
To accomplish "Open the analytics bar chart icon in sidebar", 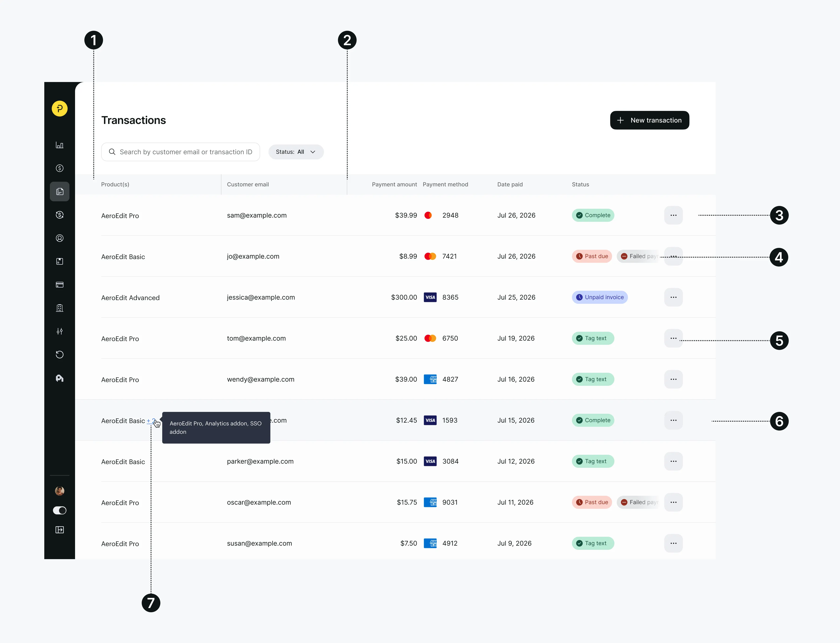I will (x=60, y=145).
